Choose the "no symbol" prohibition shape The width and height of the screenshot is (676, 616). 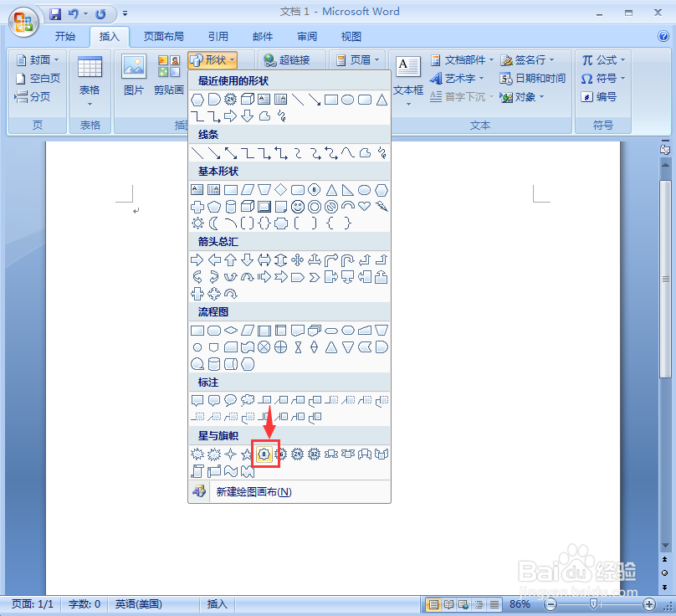331,207
